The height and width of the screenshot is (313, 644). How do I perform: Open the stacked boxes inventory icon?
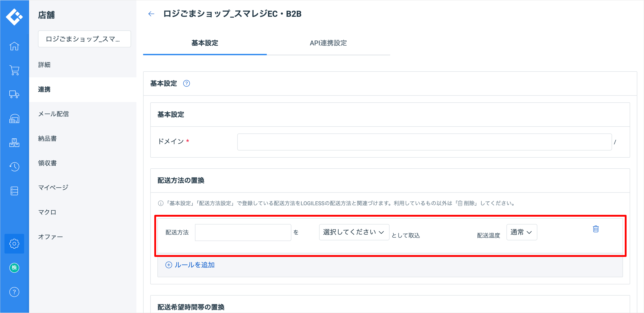[x=14, y=143]
